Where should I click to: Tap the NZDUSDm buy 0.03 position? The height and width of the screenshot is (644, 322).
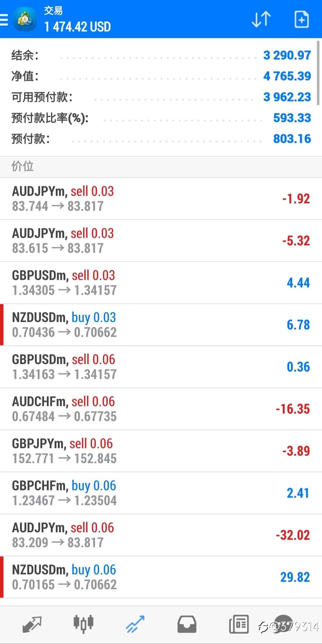pos(161,325)
